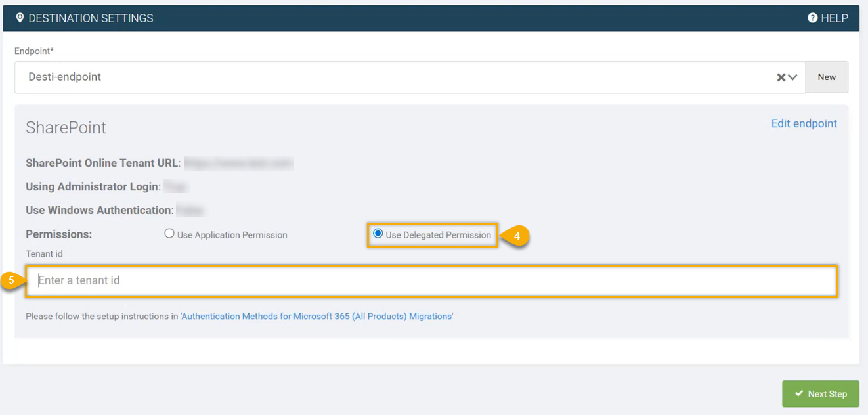This screenshot has width=868, height=415.
Task: Click the location pin icon in header
Action: 20,18
